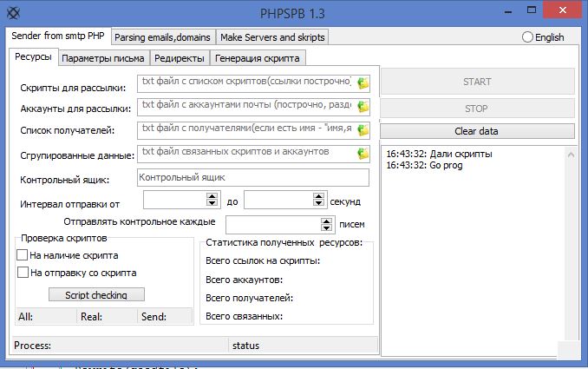
Task: Browse file for Скрипты для рассылки
Action: click(363, 82)
